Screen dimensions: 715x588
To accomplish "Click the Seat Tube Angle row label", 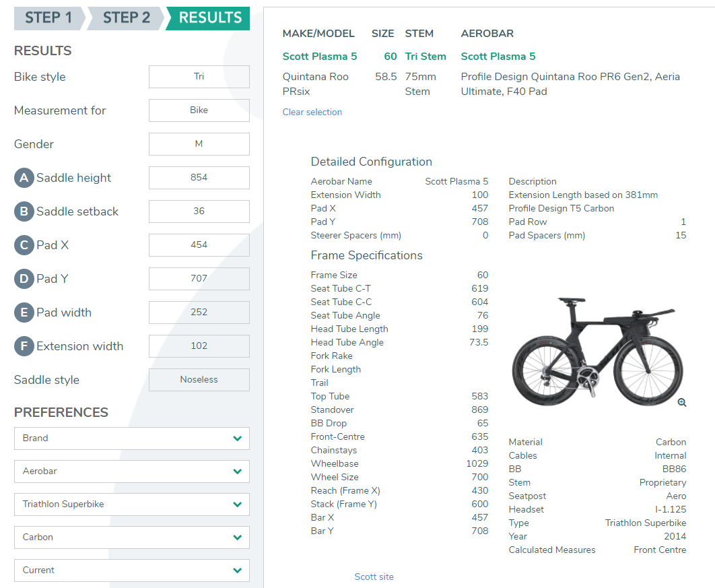I will 345,316.
